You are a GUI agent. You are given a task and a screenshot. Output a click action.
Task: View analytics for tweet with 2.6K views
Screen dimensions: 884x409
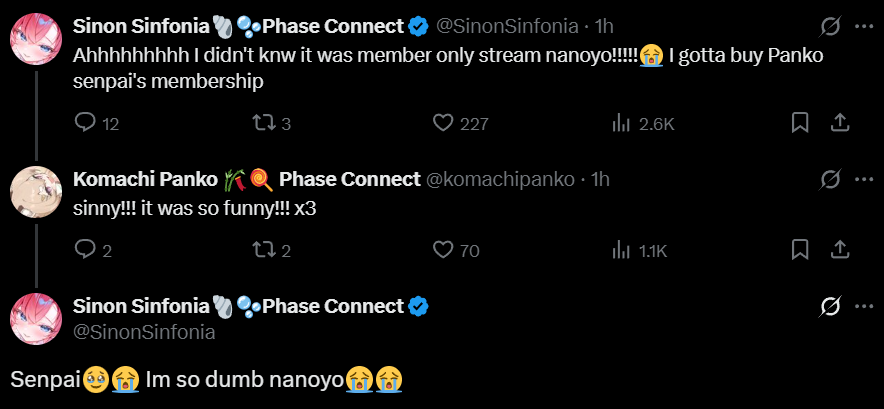[620, 123]
